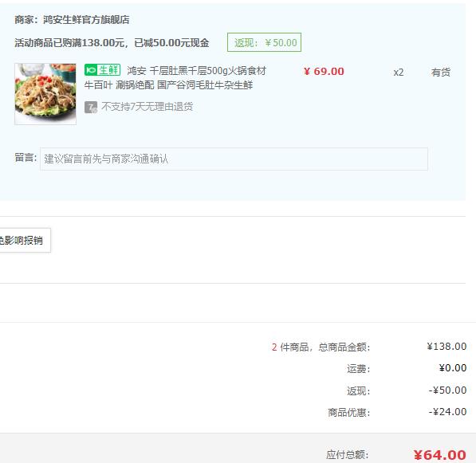Click into the 留言 message input field

pos(234,159)
